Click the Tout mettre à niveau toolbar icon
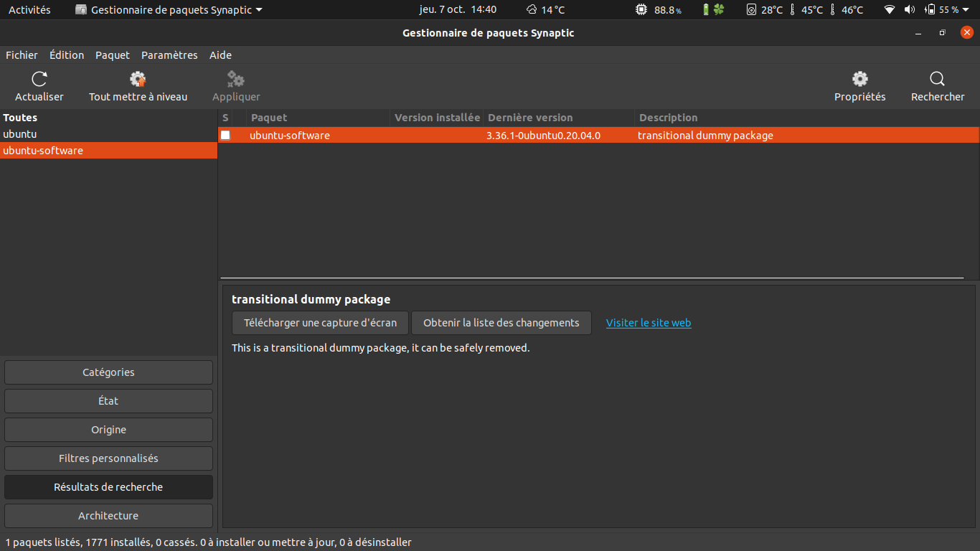980x551 pixels. pos(138,79)
